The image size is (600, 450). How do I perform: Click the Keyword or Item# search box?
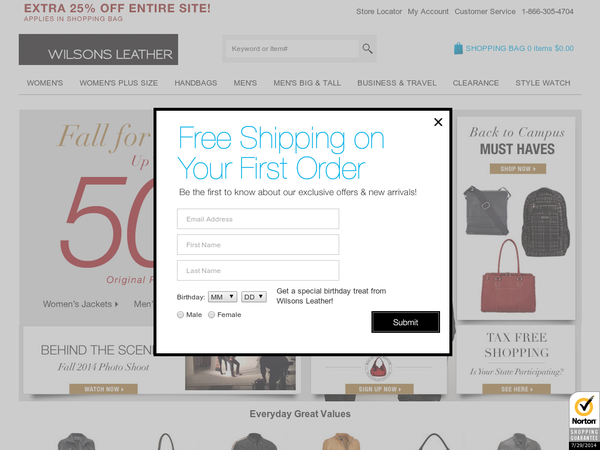(292, 49)
